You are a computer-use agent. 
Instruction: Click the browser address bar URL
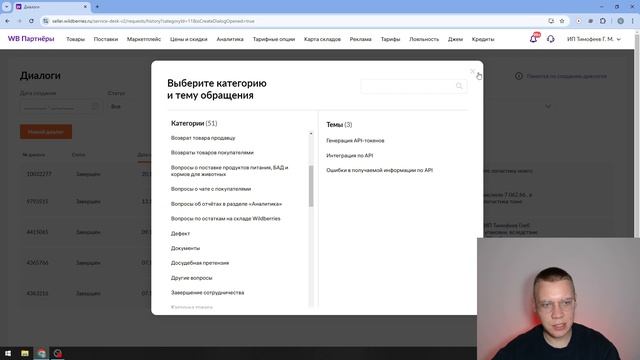pos(153,21)
